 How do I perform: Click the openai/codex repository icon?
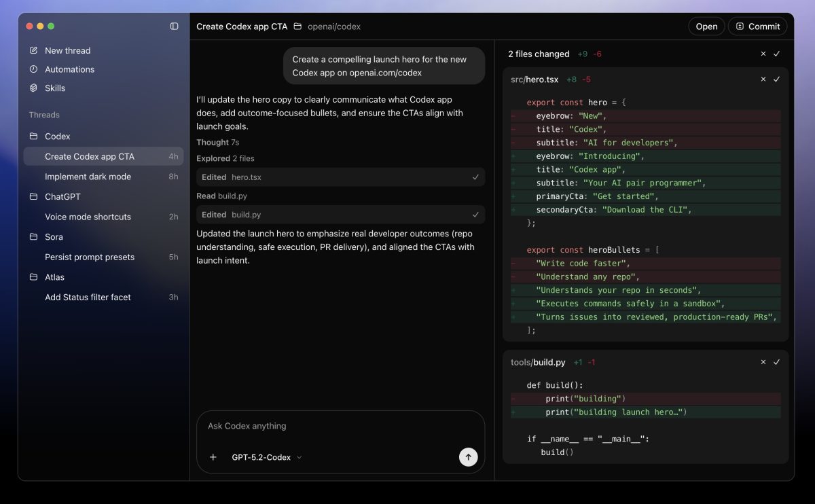298,26
